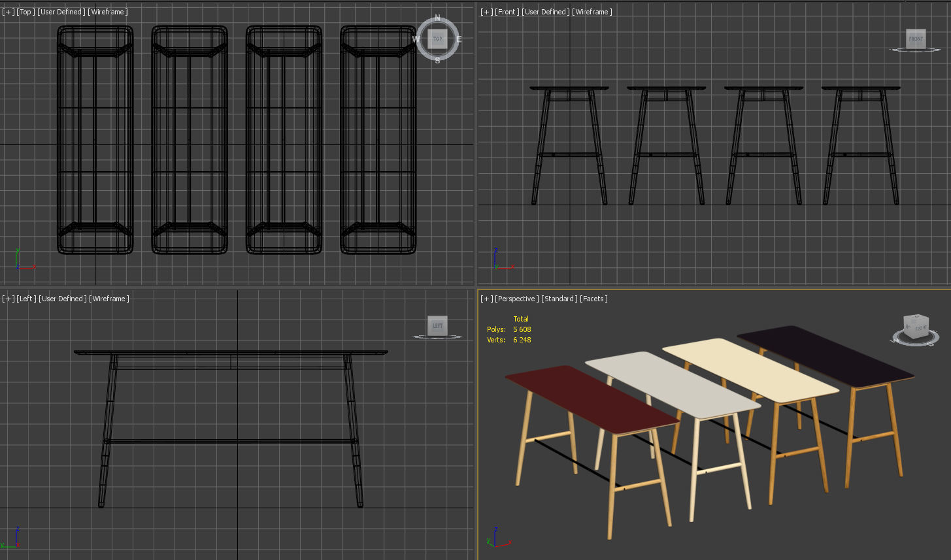The height and width of the screenshot is (560, 951).
Task: Click the W compass point on the Top ViewCube
Action: 416,39
